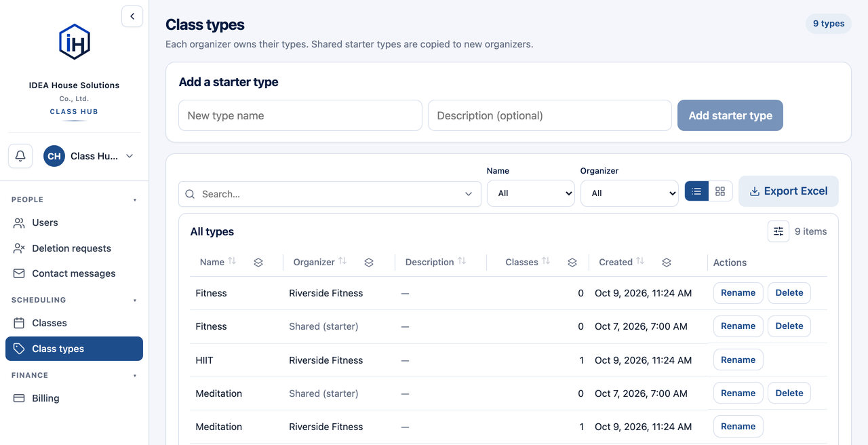The image size is (868, 445).
Task: Rename the Shared starter Fitness type
Action: pos(738,326)
